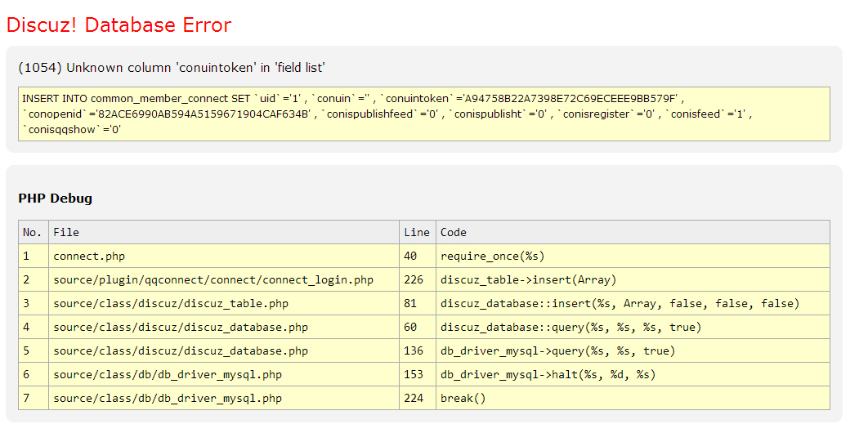Click the 'Code' column header

pos(633,233)
